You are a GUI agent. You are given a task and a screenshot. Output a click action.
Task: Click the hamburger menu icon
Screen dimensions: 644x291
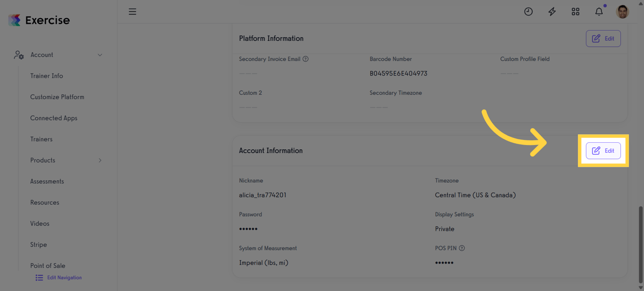coord(132,12)
